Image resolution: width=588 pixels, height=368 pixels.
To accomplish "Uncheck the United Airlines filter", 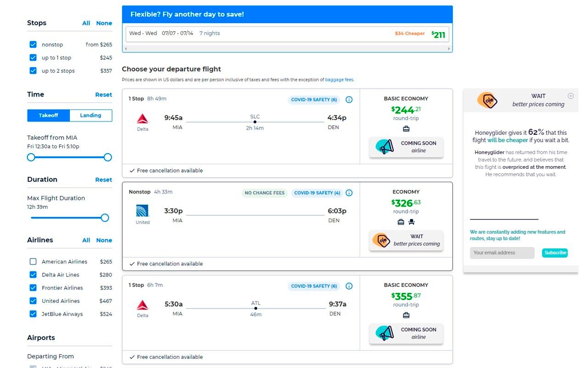I will pos(33,301).
